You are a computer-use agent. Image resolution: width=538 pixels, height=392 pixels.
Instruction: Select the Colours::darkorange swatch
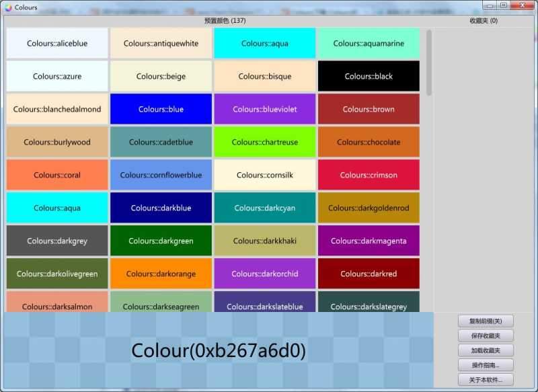(x=161, y=274)
